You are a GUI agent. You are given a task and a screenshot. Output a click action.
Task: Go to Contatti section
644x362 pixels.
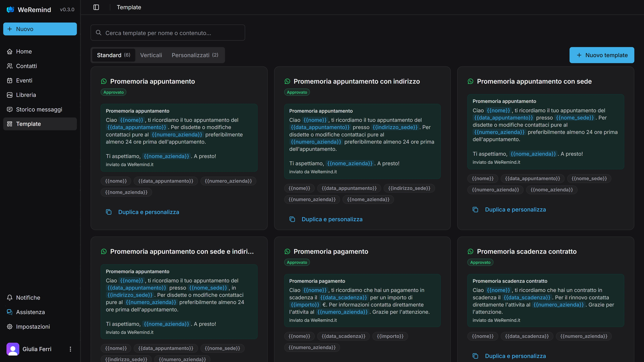click(x=40, y=66)
